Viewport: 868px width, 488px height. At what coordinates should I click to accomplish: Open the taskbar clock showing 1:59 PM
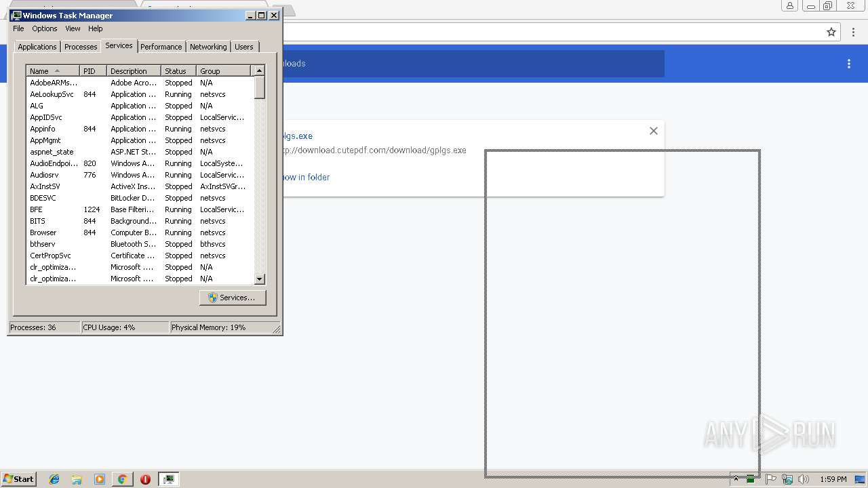[x=833, y=479]
